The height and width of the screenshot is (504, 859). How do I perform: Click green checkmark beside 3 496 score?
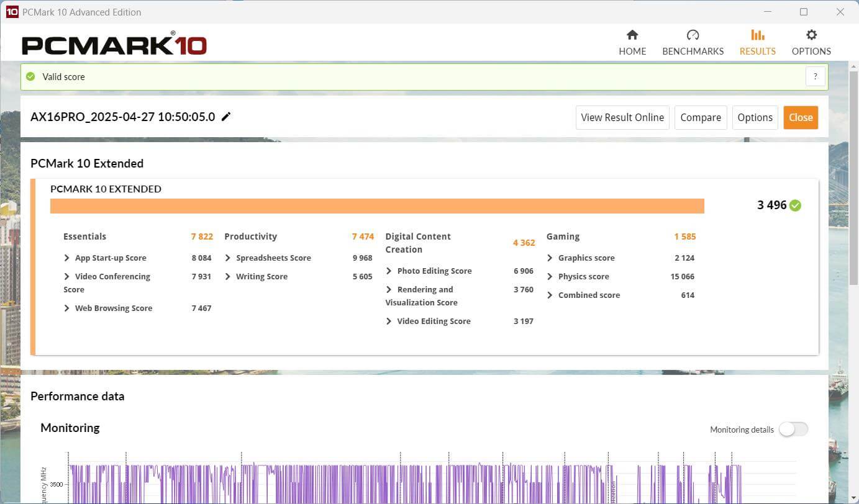coord(795,205)
